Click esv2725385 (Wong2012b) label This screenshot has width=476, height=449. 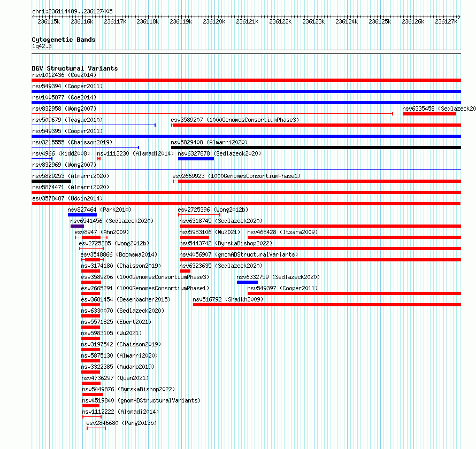point(114,243)
